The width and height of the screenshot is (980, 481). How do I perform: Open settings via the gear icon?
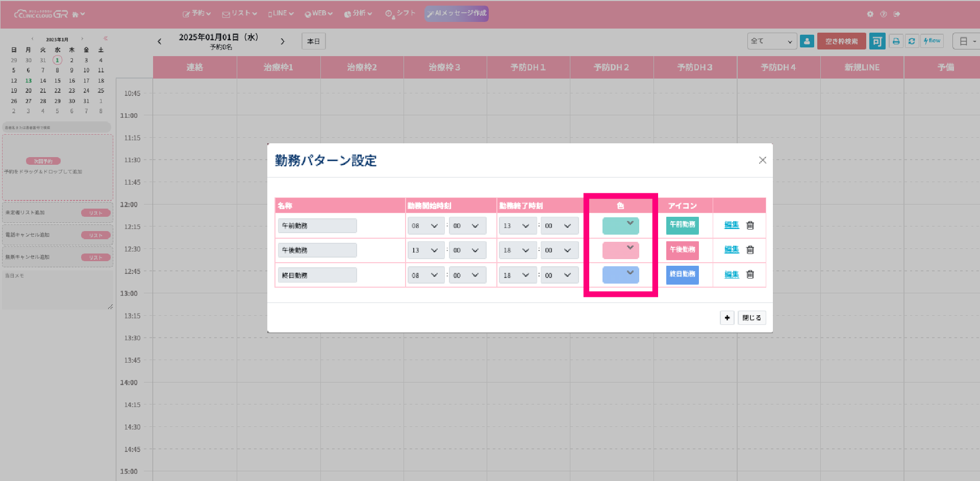[x=870, y=14]
